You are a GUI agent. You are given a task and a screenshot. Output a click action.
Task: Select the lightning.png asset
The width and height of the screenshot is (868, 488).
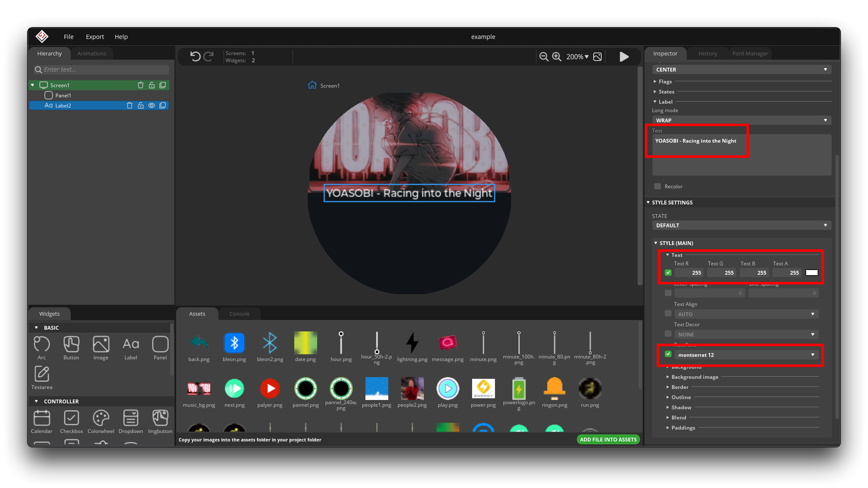(412, 347)
